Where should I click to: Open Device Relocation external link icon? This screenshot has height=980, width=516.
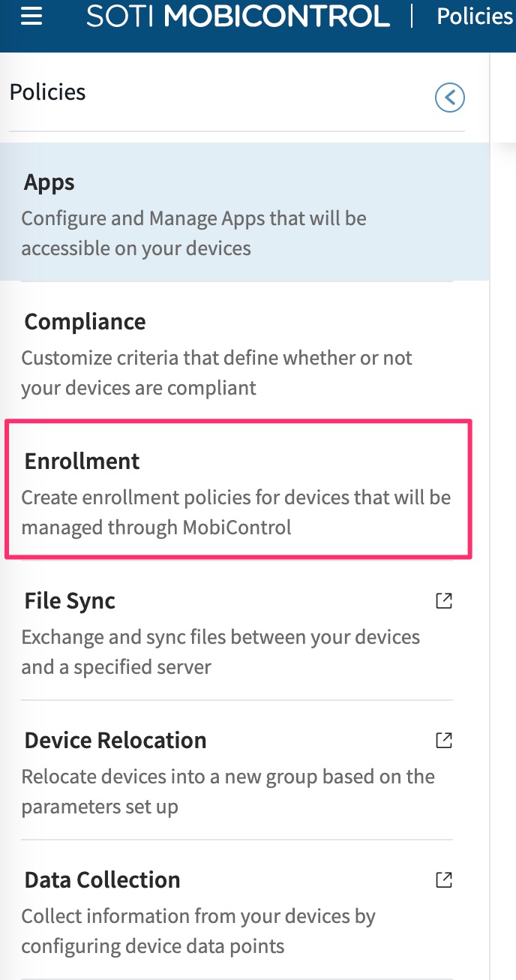click(444, 741)
